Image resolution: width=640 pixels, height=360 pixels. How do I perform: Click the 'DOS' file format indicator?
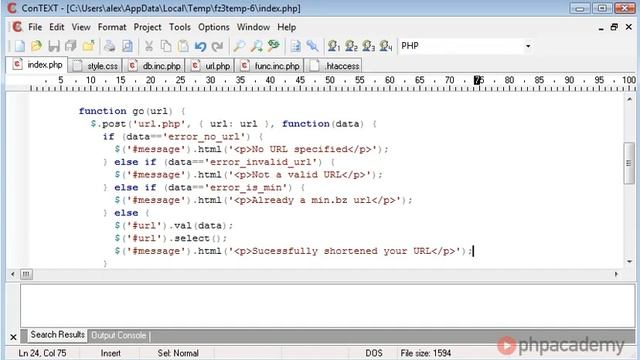(373, 353)
